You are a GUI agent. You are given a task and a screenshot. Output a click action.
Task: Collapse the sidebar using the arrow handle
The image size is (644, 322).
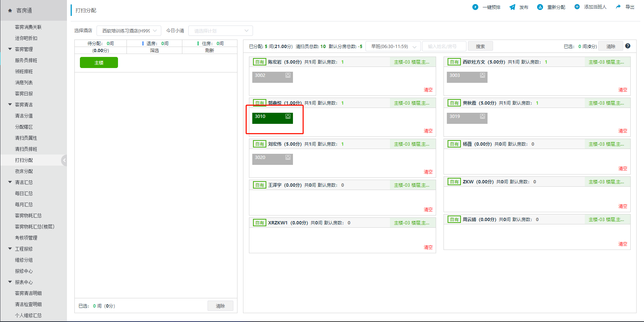(x=64, y=160)
